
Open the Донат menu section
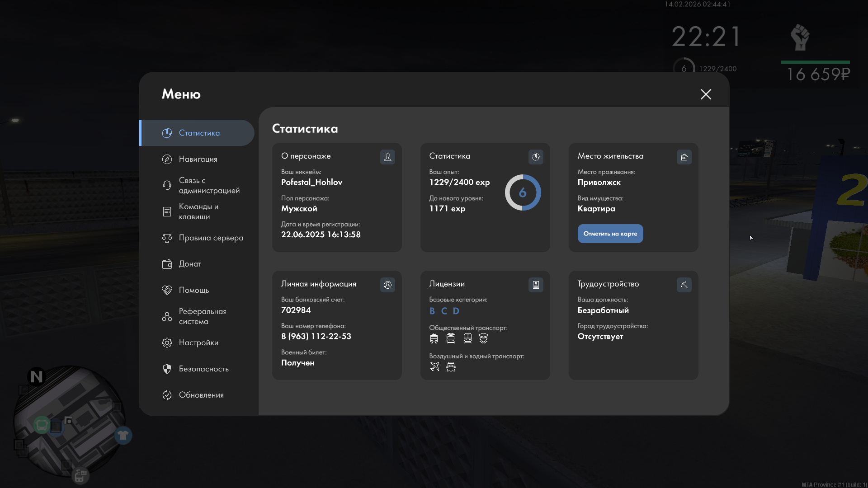point(190,264)
